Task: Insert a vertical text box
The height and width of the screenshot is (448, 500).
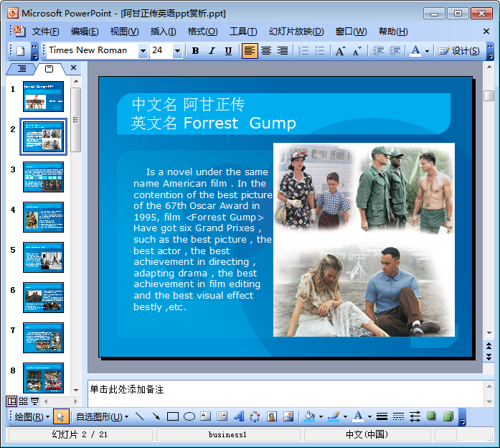Action: coord(222,416)
